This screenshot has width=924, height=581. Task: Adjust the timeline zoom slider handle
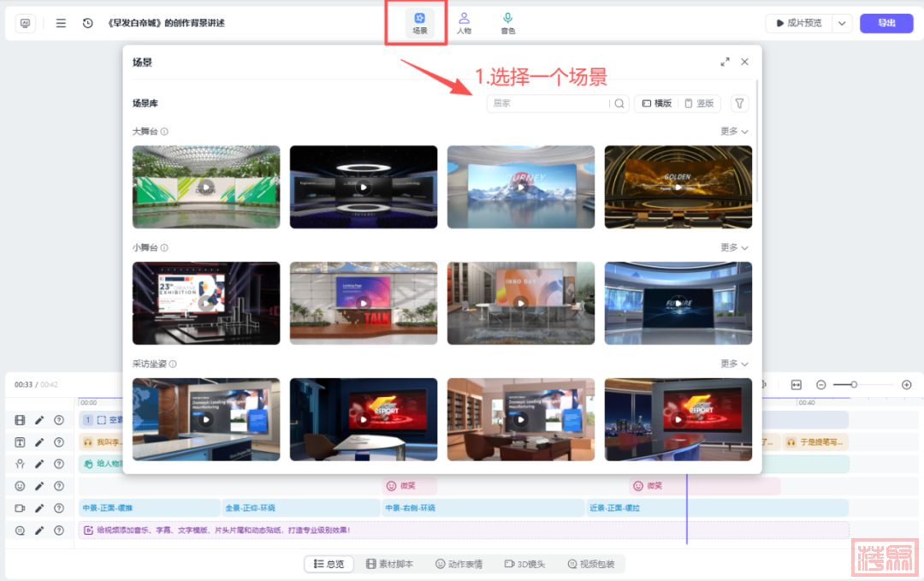tap(854, 385)
